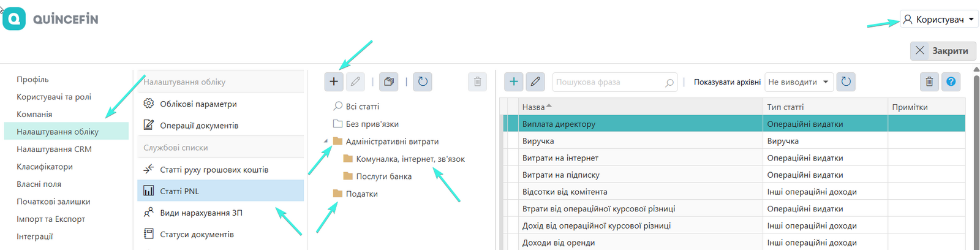Click the Всі статті tree item
980x250 pixels.
tap(362, 107)
